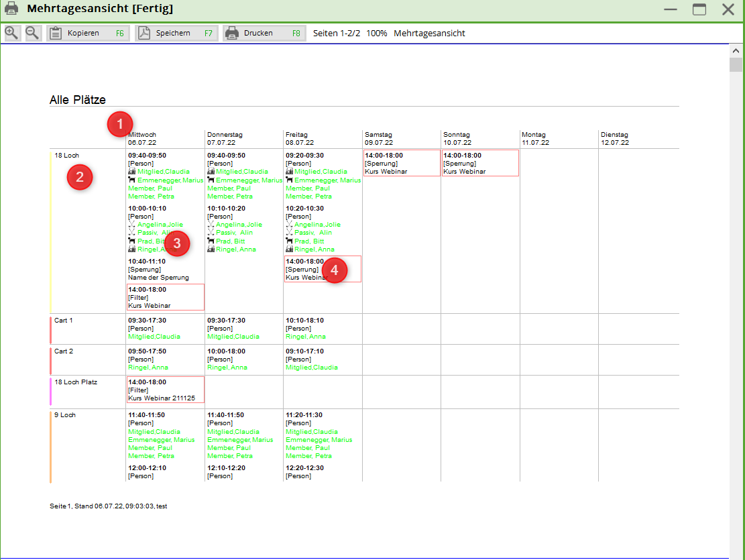This screenshot has height=560, width=745.
Task: Click red marker number 4
Action: point(335,270)
